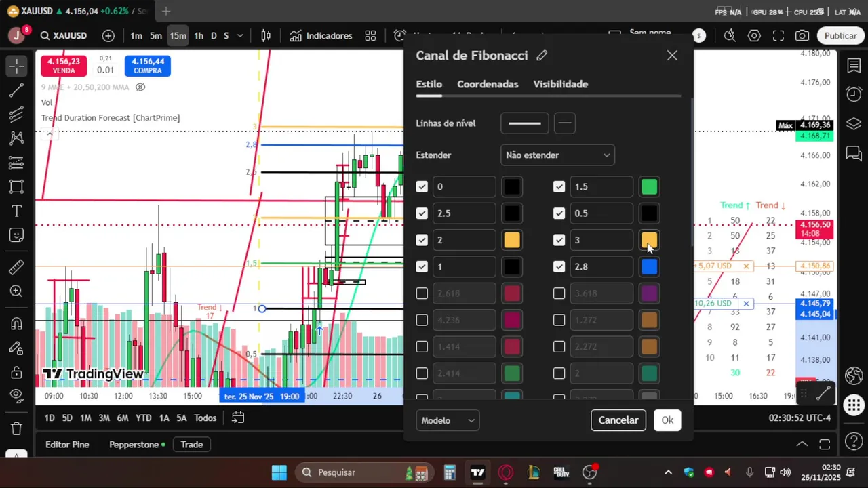Open the Trade tab

coord(191,445)
